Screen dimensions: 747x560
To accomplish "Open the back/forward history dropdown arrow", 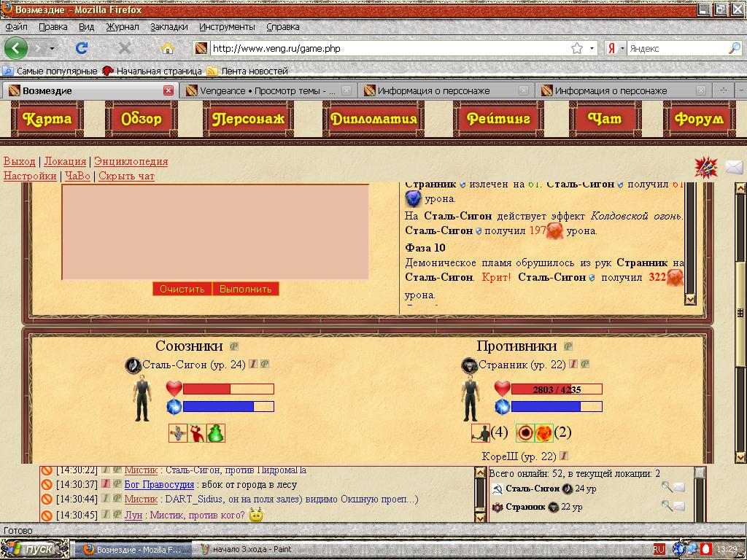I will click(52, 48).
